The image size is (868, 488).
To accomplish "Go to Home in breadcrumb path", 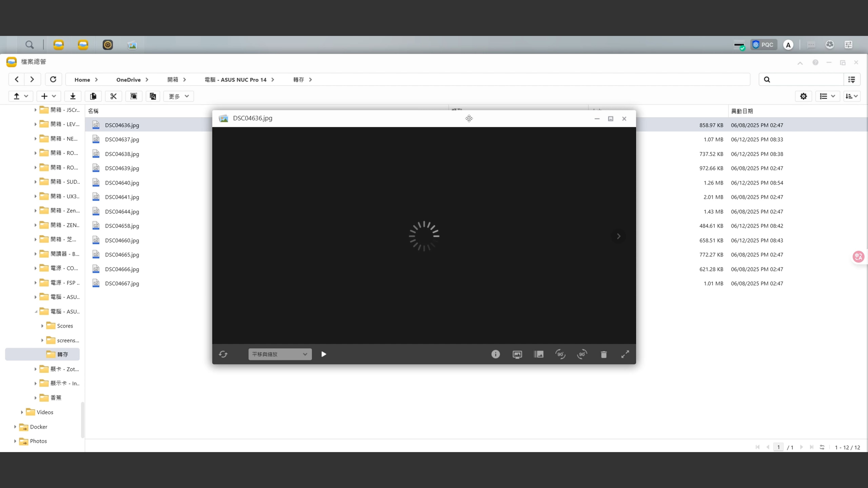I will click(x=82, y=80).
